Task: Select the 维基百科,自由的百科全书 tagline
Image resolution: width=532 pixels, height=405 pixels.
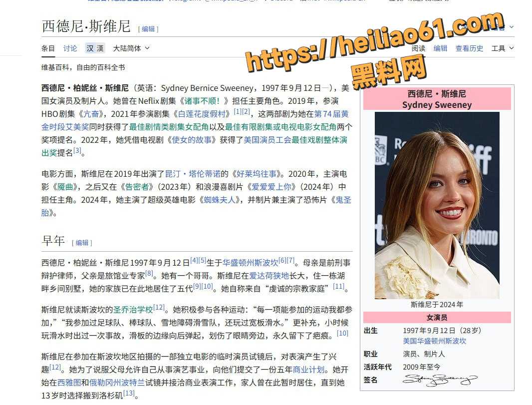Action: [x=83, y=67]
